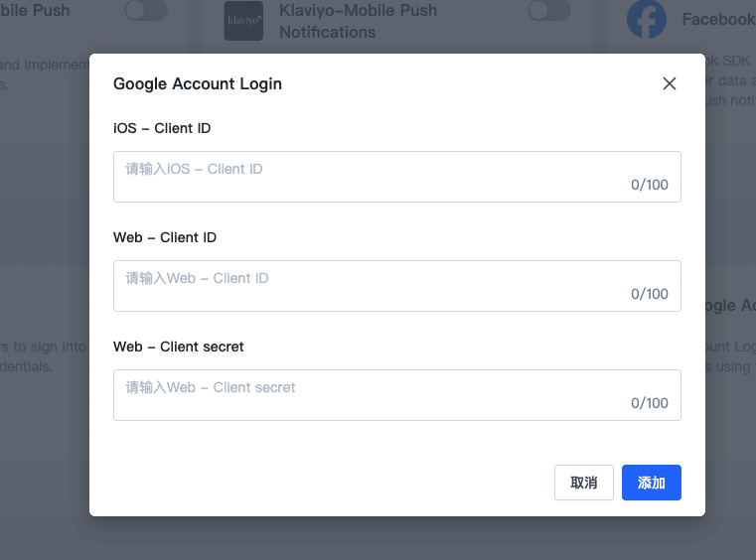
Task: Toggle the switch beside the cut-off Mobile Push card
Action: point(146,10)
